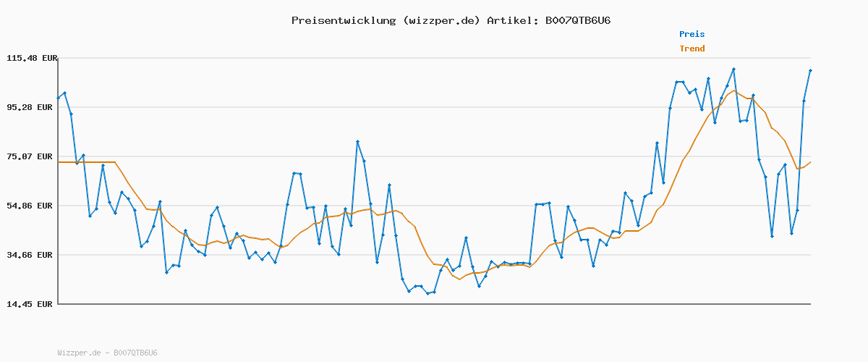
Task: Select the highest blue price data point
Action: tap(733, 70)
